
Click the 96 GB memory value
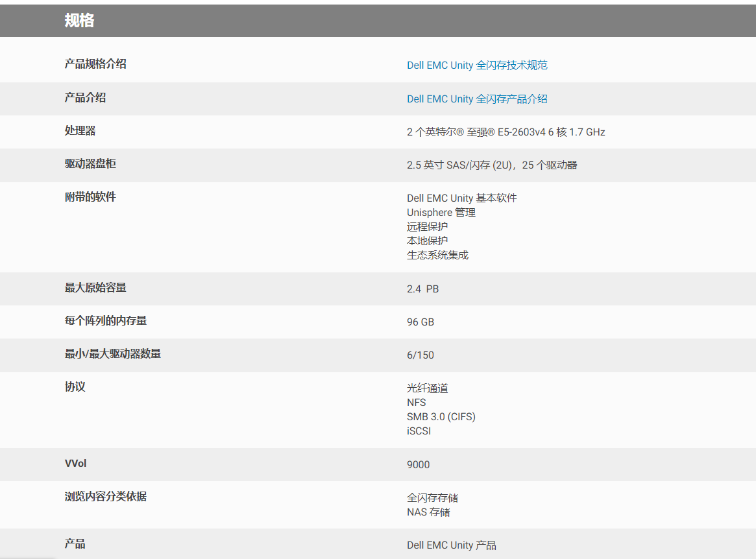click(421, 322)
